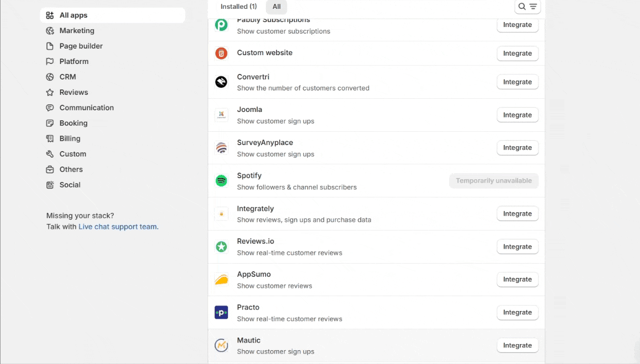Click Integrate next to Mautic

point(517,346)
